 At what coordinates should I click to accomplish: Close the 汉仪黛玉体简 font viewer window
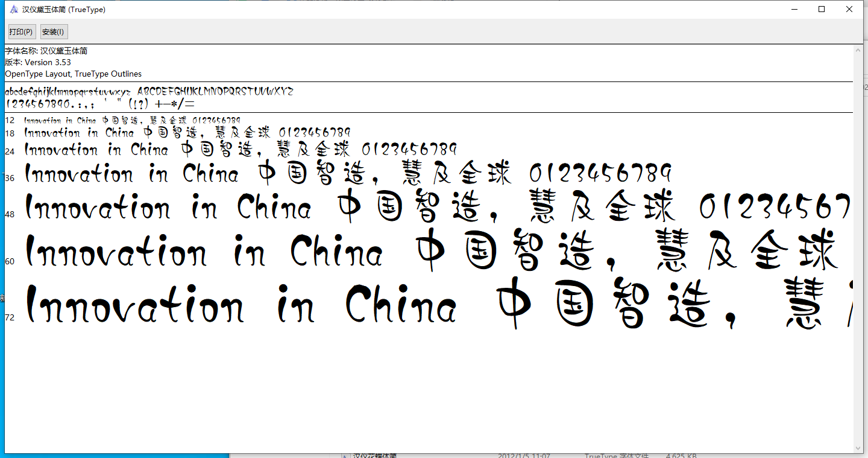[849, 9]
